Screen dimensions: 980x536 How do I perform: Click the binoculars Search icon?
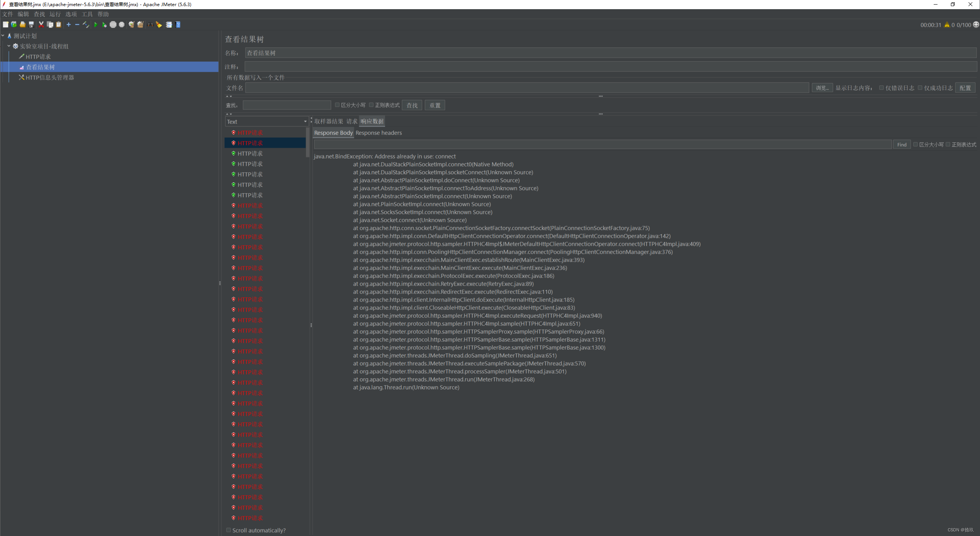[x=150, y=25]
